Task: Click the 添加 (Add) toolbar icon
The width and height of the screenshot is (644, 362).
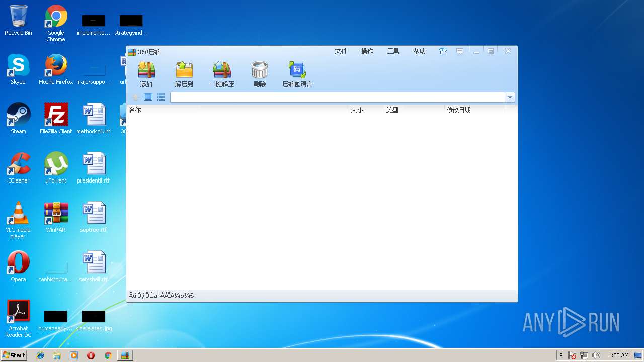Action: coord(146,74)
